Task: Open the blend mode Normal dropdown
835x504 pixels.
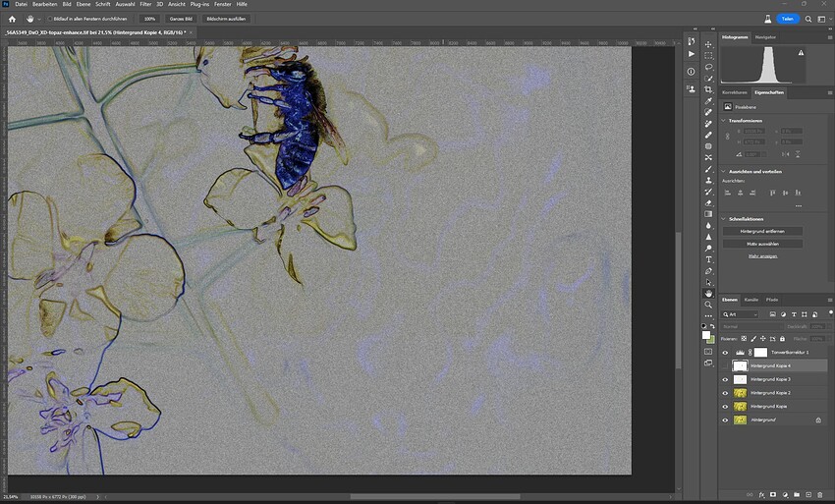Action: click(x=751, y=326)
